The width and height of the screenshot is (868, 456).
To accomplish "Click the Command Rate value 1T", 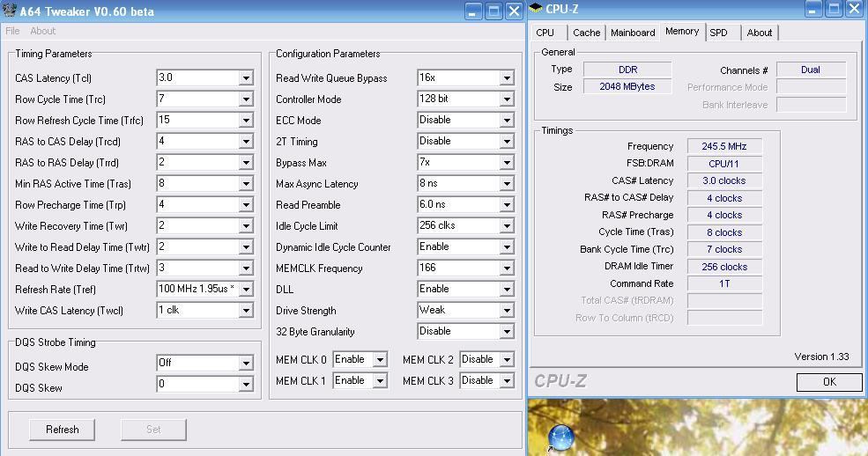I will tap(724, 283).
